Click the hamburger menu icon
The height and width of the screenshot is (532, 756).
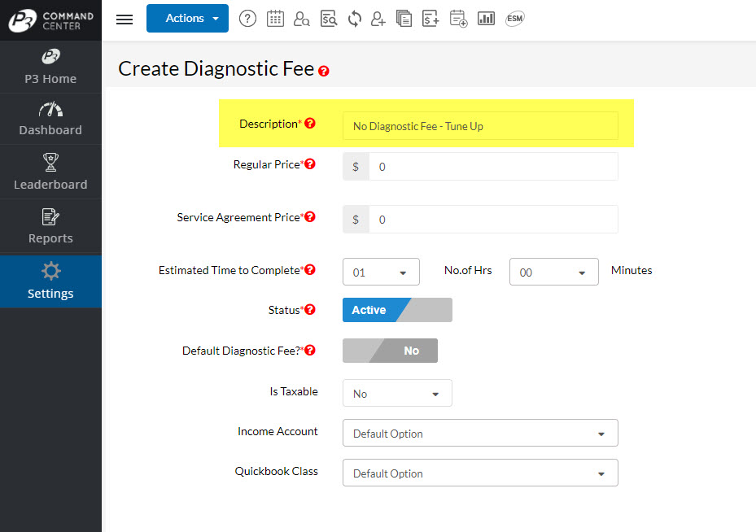[x=124, y=20]
